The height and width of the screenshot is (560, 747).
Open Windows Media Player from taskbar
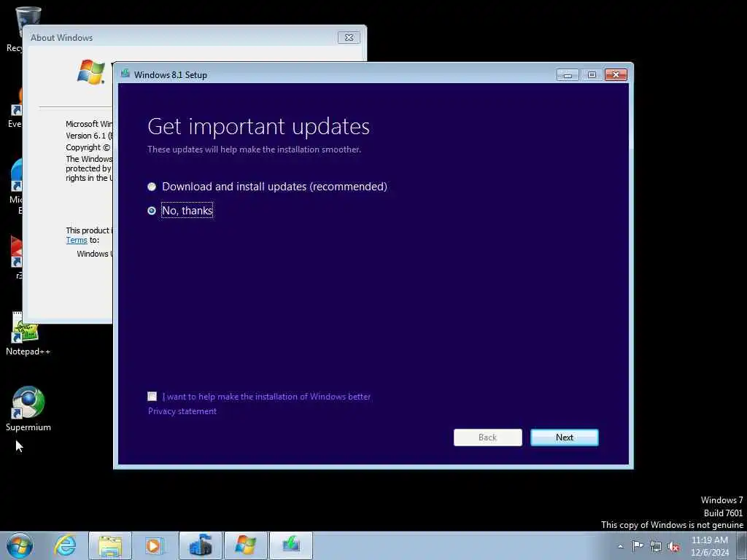pyautogui.click(x=155, y=545)
